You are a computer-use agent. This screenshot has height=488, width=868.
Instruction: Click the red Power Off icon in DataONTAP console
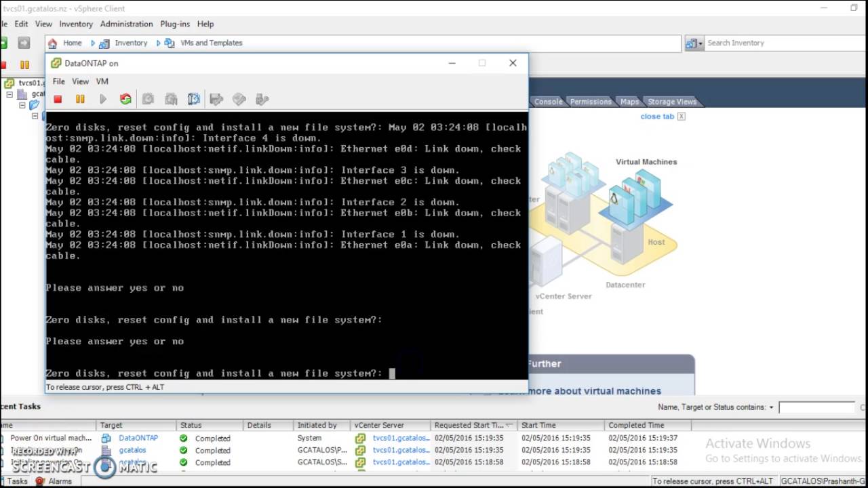click(58, 100)
